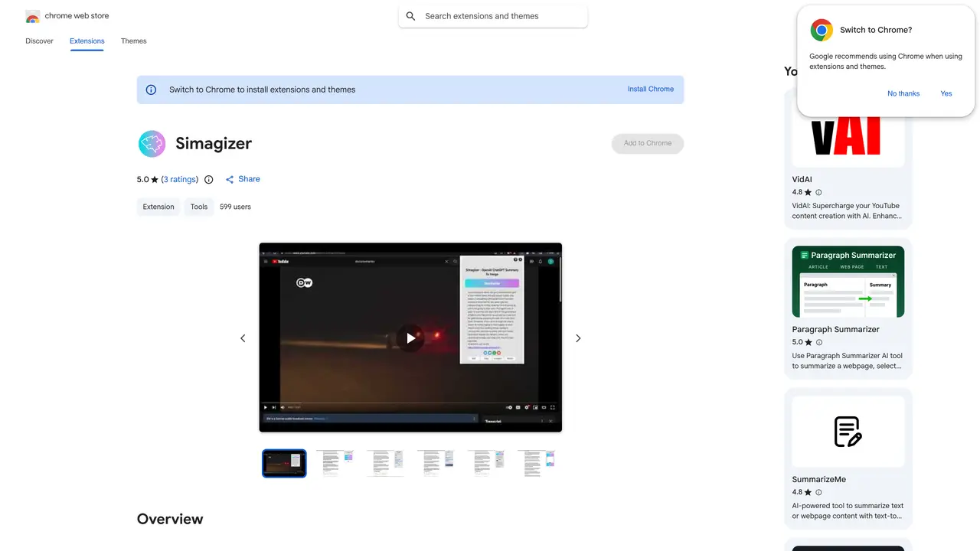Viewport: 980px width, 551px height.
Task: Click the Share link text
Action: (x=250, y=179)
